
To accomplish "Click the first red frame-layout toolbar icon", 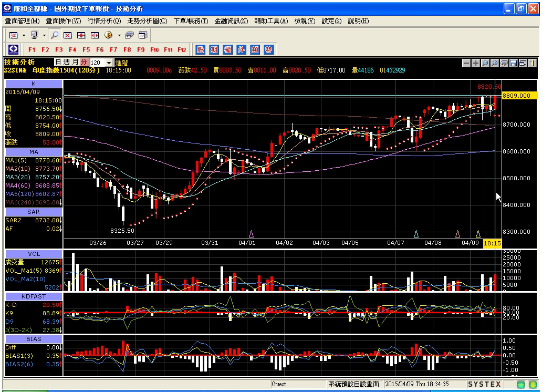I will click(14, 35).
